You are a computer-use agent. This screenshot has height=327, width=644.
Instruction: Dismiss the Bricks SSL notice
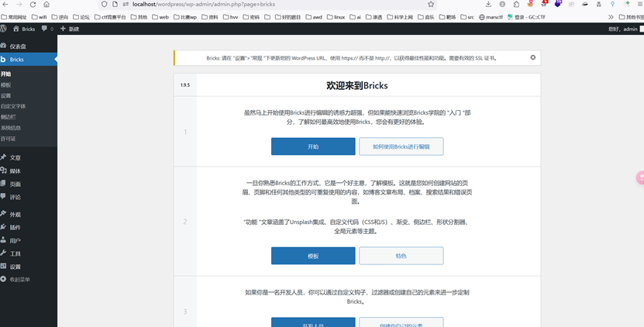(532, 57)
